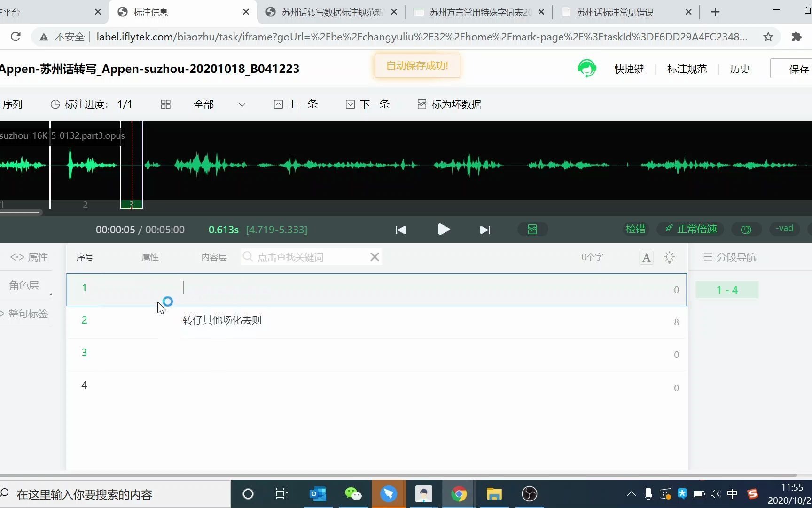Open volume control in tray

pyautogui.click(x=715, y=494)
